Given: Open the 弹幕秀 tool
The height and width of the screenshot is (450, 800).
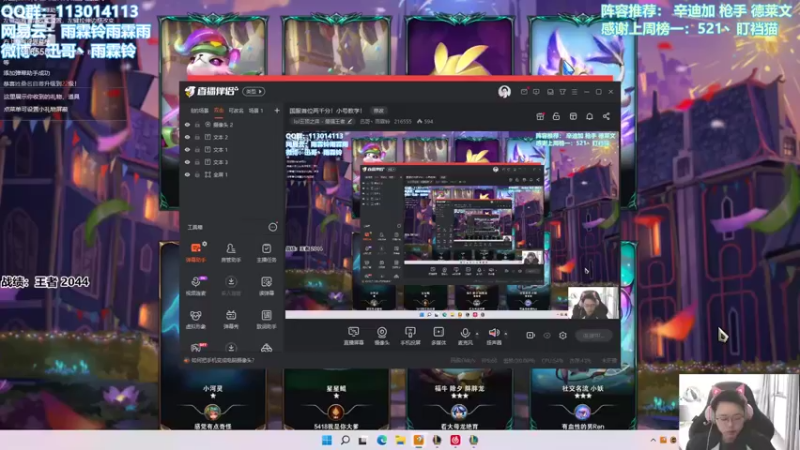Looking at the screenshot, I should point(231,319).
